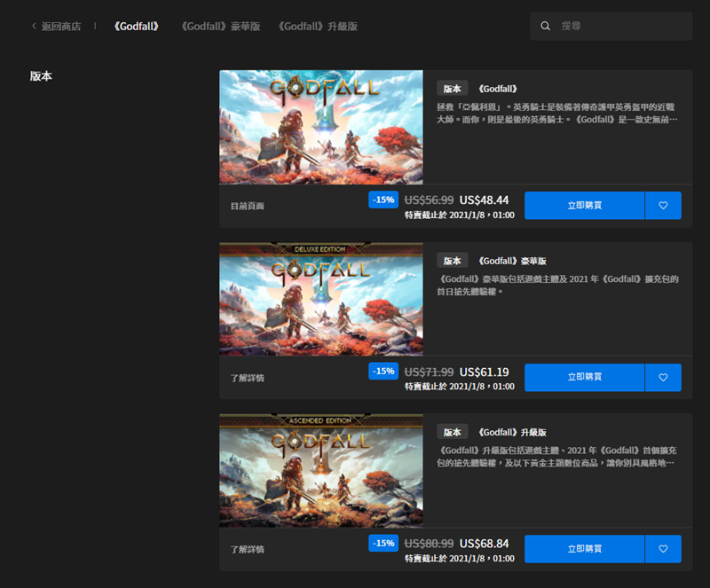Buy standard Godfall with 立即購買 at US$48.44
This screenshot has width=710, height=588.
(584, 206)
